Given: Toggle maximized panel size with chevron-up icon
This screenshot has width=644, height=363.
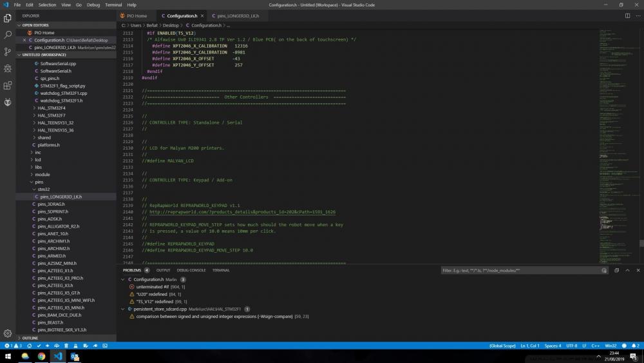Looking at the screenshot, I should coord(628,270).
